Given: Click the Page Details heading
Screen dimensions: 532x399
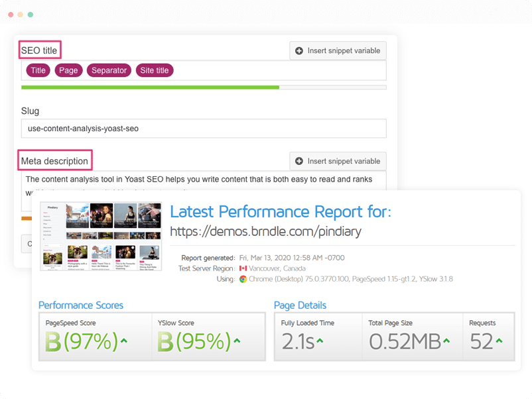Looking at the screenshot, I should coord(300,305).
